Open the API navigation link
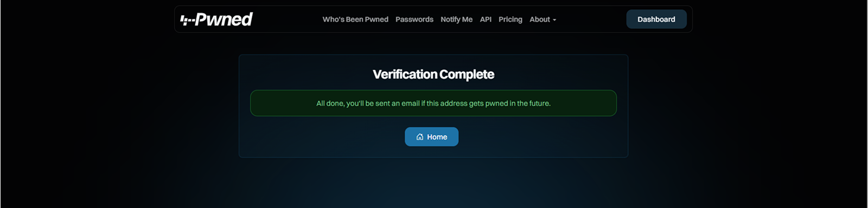Image resolution: width=868 pixels, height=208 pixels. pyautogui.click(x=486, y=19)
